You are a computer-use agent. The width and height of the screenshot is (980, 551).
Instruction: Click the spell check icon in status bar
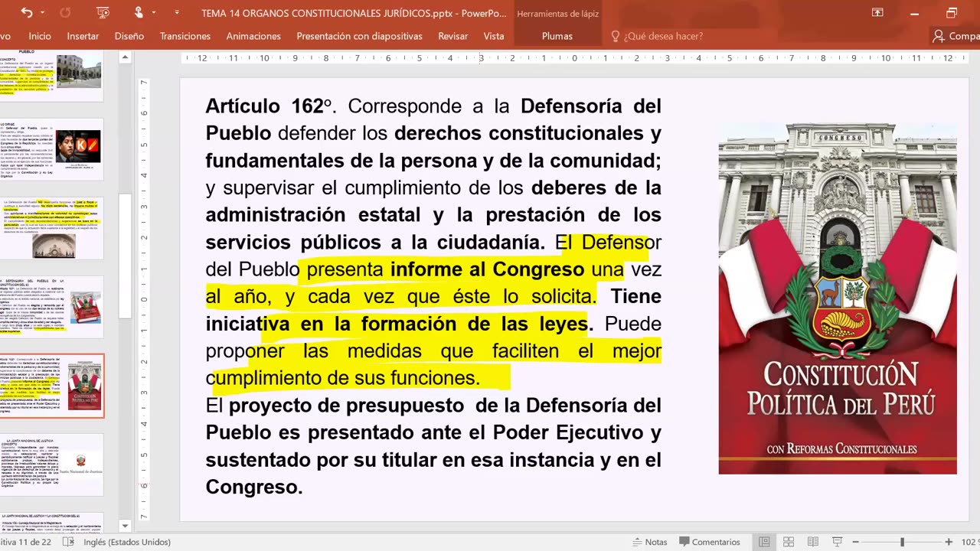coord(69,542)
